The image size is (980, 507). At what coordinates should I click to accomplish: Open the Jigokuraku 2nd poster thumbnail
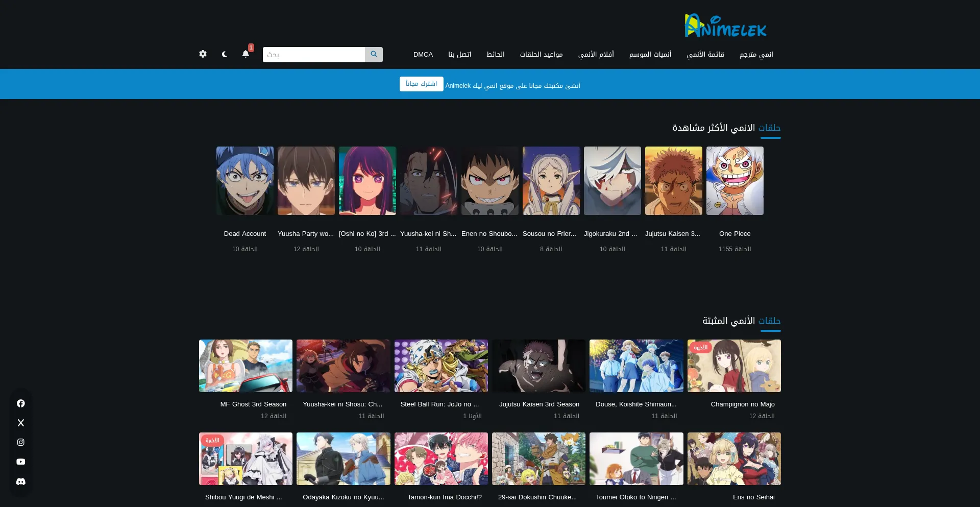pyautogui.click(x=612, y=181)
